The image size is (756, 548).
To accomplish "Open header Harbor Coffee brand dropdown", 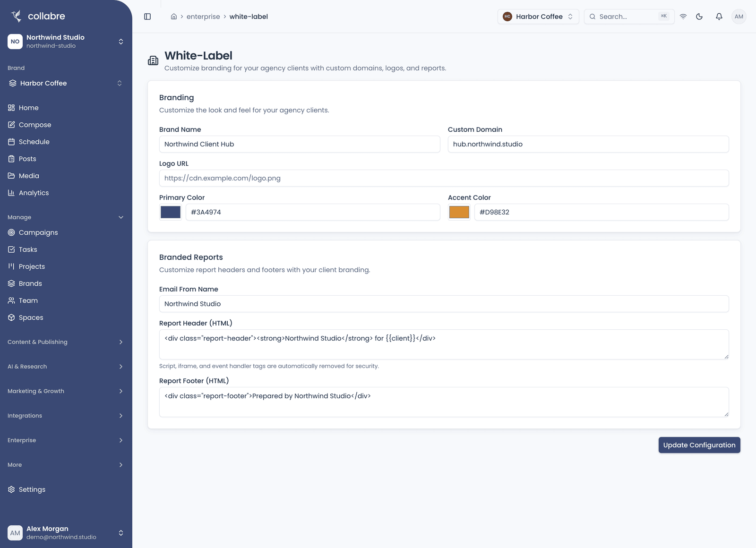I will coord(538,17).
